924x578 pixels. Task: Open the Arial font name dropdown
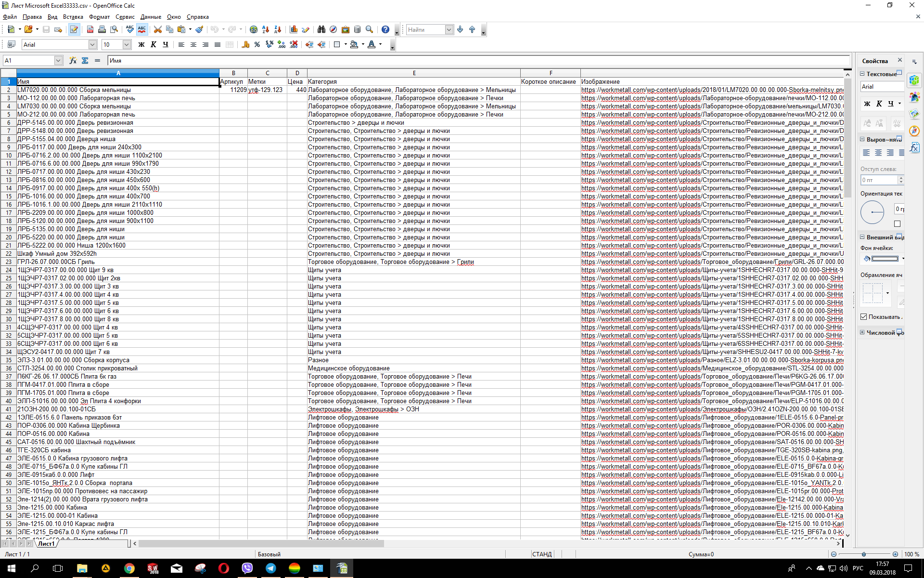[93, 45]
